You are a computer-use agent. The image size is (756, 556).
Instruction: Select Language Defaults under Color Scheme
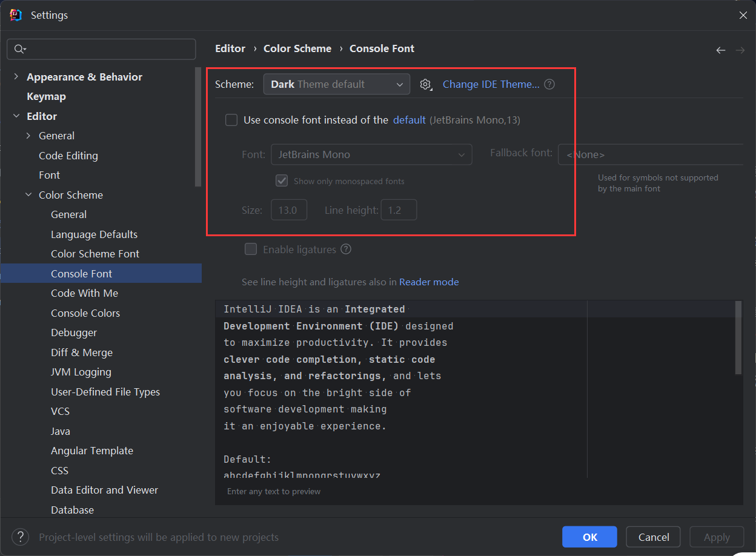tap(94, 234)
